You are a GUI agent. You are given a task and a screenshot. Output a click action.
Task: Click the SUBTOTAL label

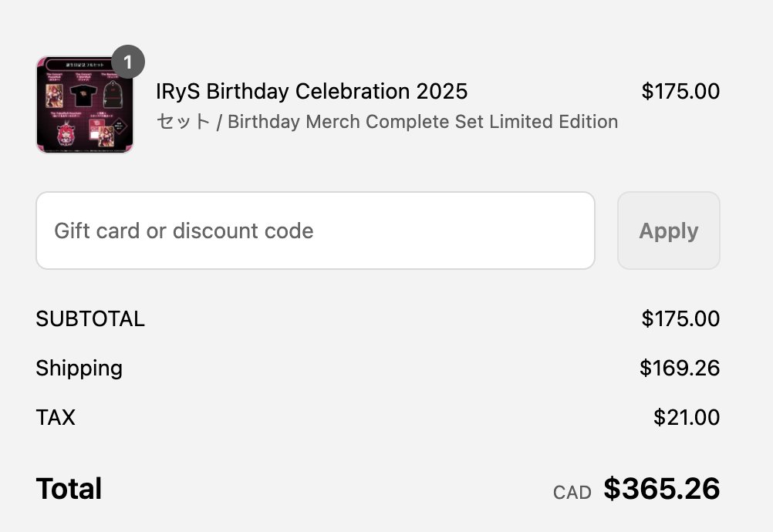[90, 319]
